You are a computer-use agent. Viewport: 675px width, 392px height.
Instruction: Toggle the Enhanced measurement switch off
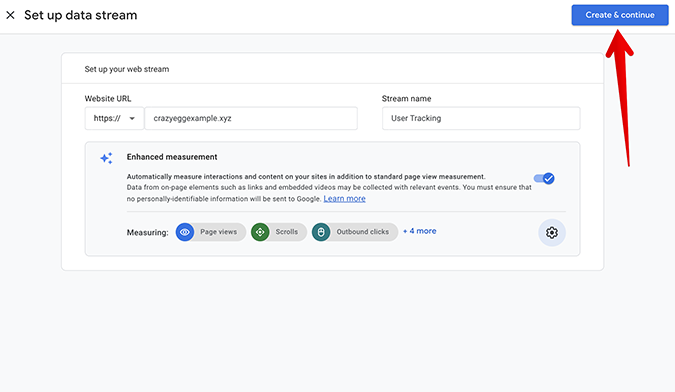[544, 178]
